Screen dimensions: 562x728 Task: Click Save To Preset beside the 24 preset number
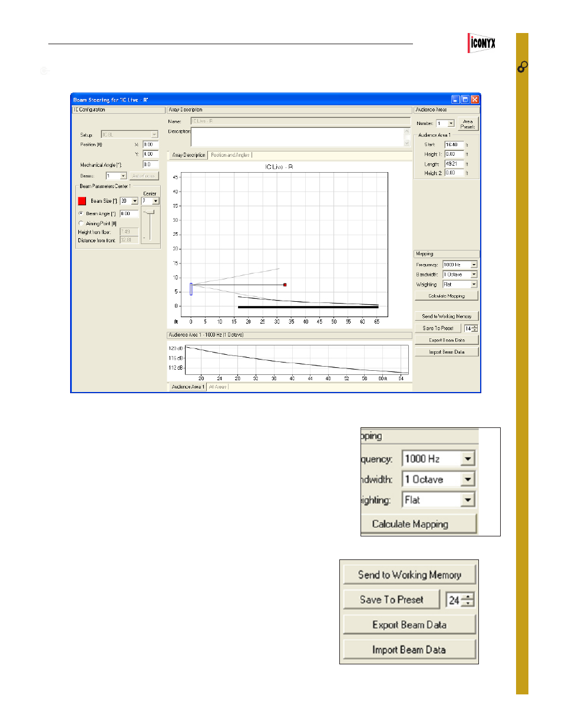click(392, 599)
